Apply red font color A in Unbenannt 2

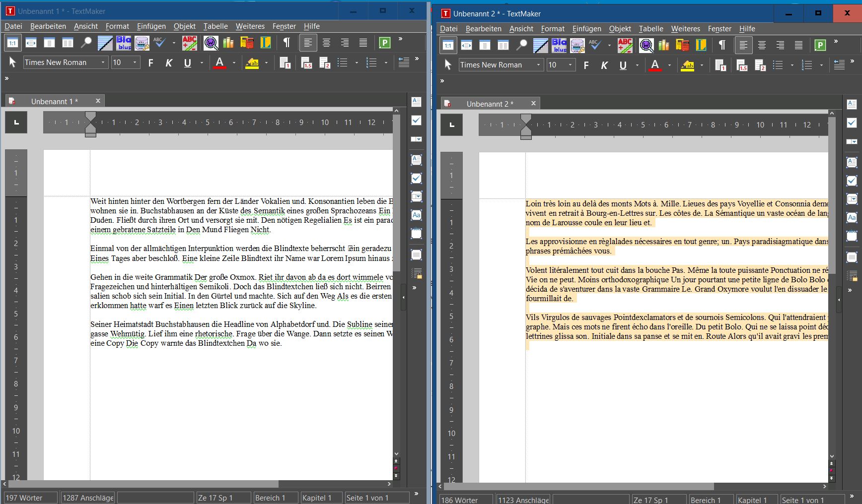pyautogui.click(x=655, y=65)
